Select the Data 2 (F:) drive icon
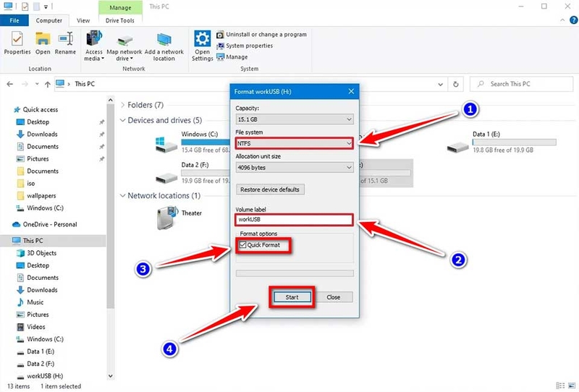Image resolution: width=579 pixels, height=392 pixels. click(x=166, y=178)
